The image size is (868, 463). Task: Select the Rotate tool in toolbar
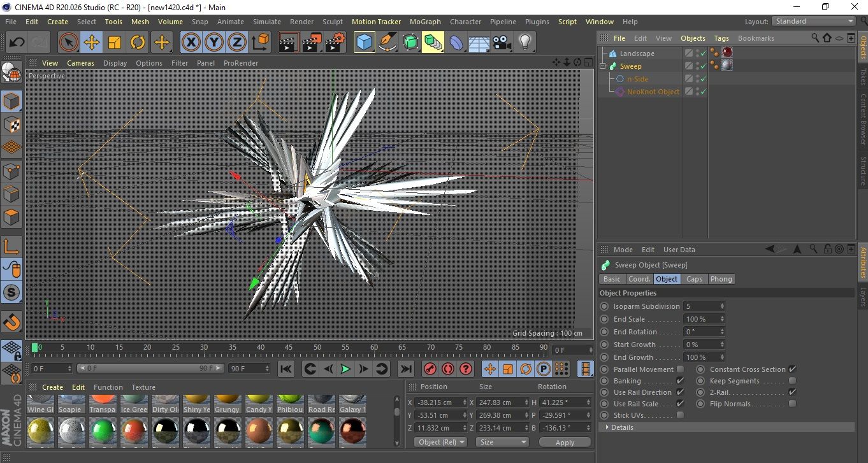click(138, 43)
